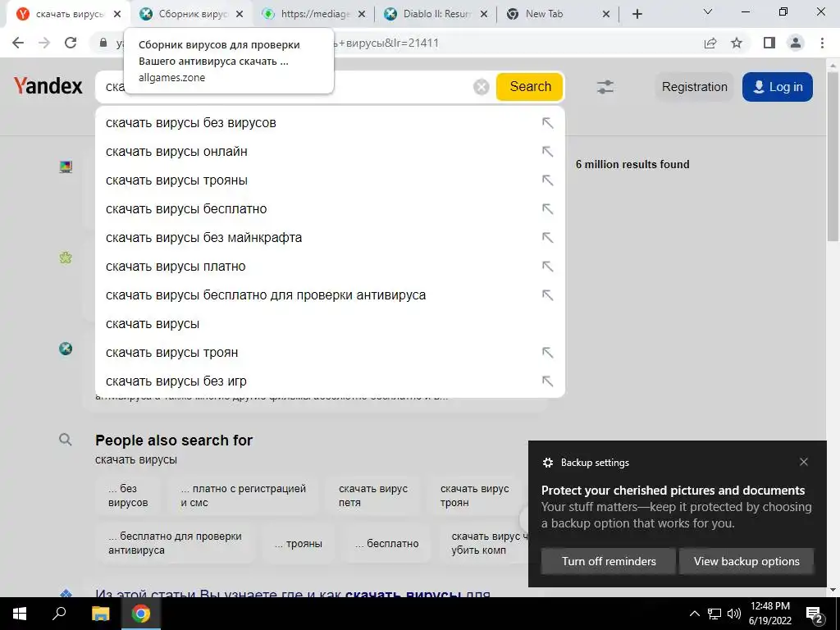The width and height of the screenshot is (840, 630).
Task: Click Turn off reminders
Action: click(x=609, y=561)
